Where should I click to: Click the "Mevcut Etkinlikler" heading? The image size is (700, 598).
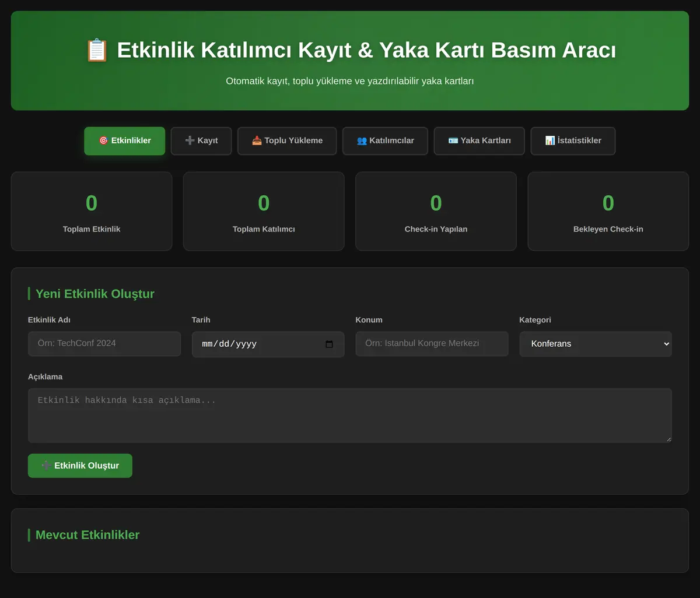coord(87,535)
